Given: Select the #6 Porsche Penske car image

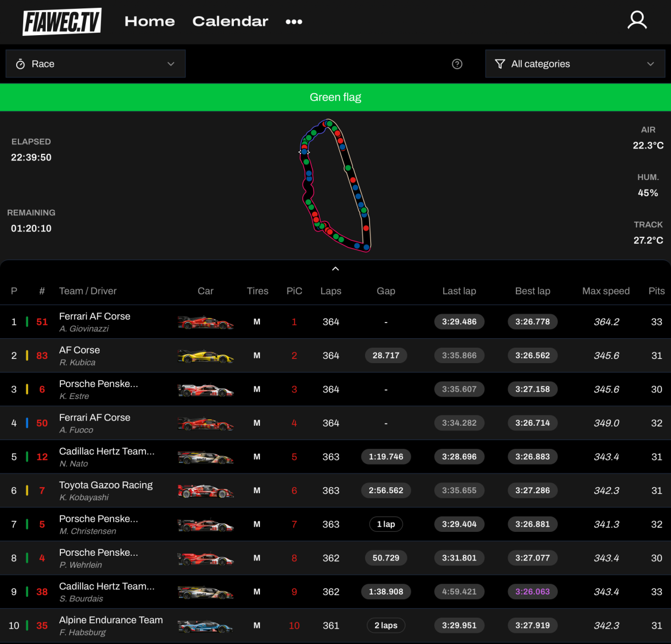Looking at the screenshot, I should [x=205, y=390].
